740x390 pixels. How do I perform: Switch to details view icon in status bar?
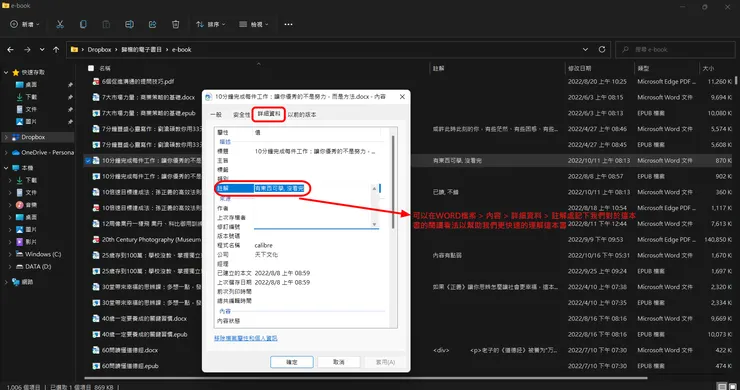[x=722, y=386]
